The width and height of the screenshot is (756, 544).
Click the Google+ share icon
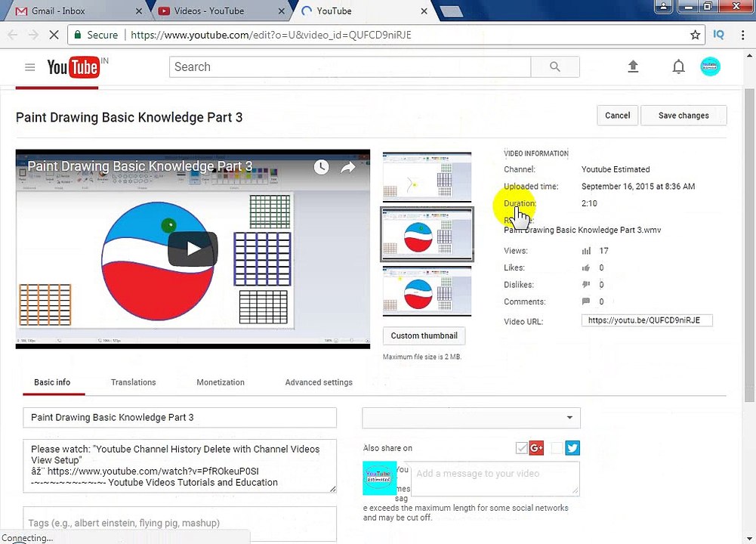[536, 448]
